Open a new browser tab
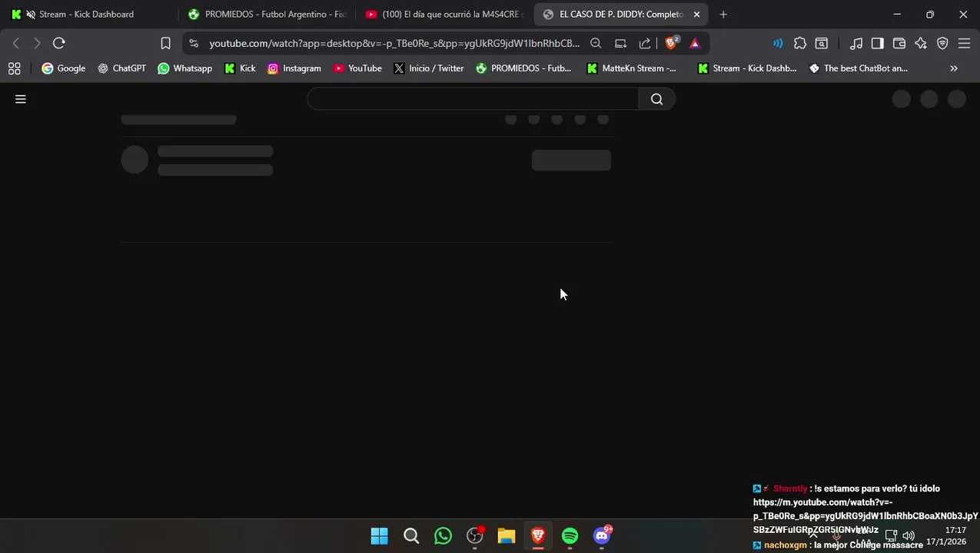This screenshot has height=553, width=980. (x=723, y=15)
